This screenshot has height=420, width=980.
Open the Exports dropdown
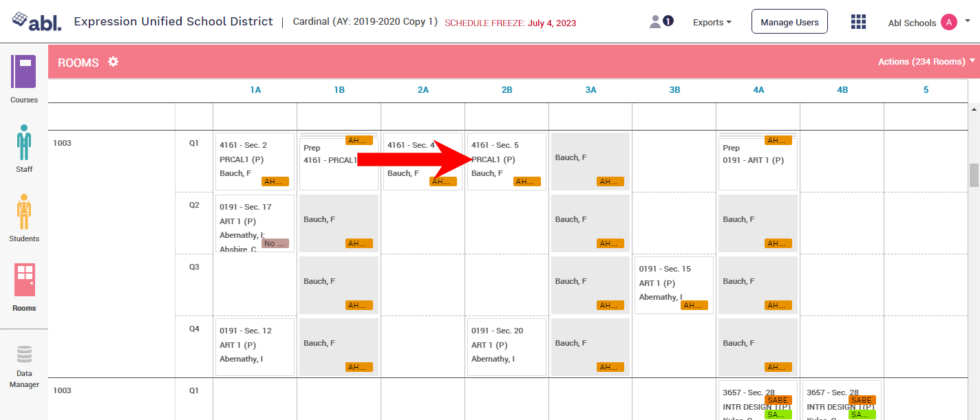point(712,23)
